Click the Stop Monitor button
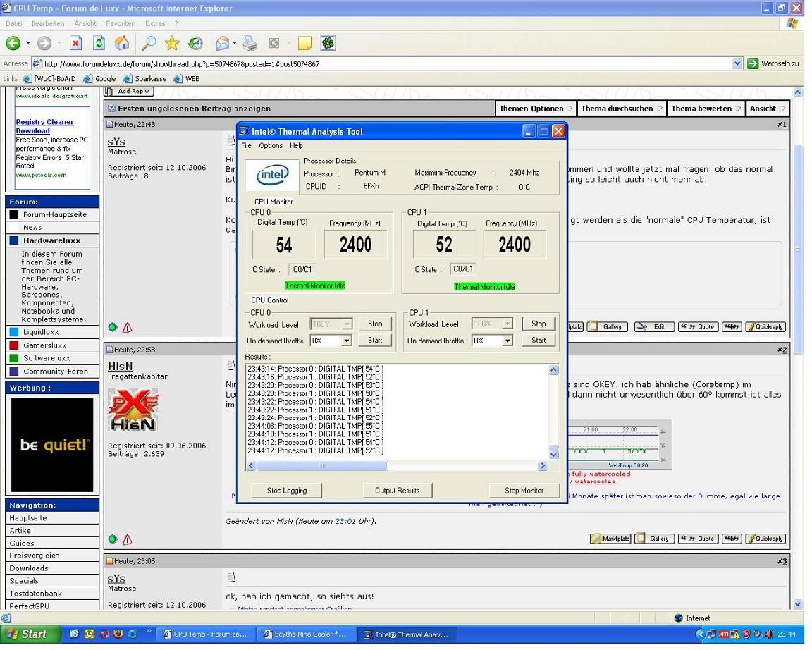This screenshot has height=650, width=812. tap(524, 491)
